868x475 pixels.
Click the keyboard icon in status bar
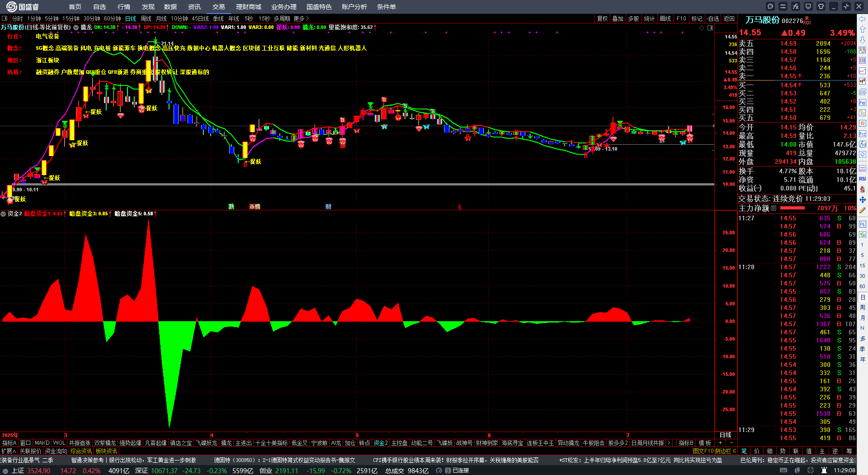pos(783,470)
